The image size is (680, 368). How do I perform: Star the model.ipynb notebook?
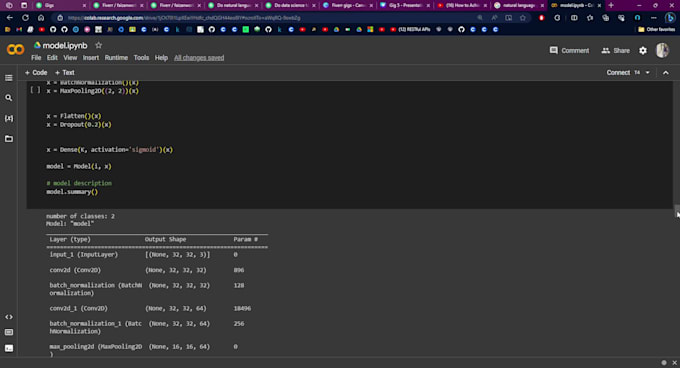(x=98, y=45)
